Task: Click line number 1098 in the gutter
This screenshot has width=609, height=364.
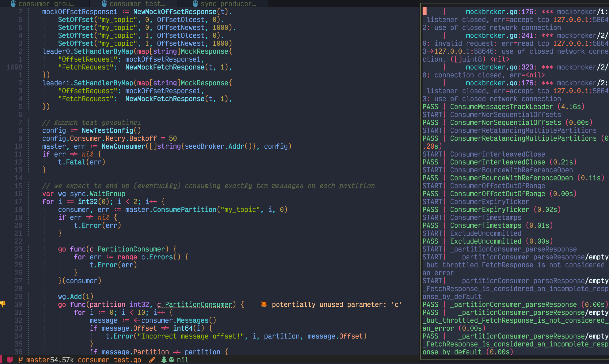Action: point(14,67)
